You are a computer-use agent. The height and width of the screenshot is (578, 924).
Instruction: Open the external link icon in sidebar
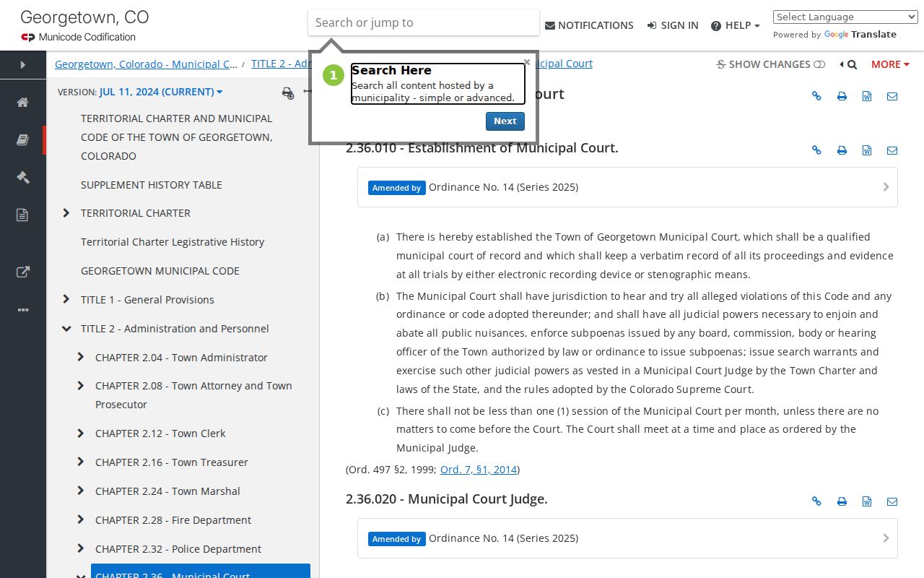pyautogui.click(x=22, y=272)
